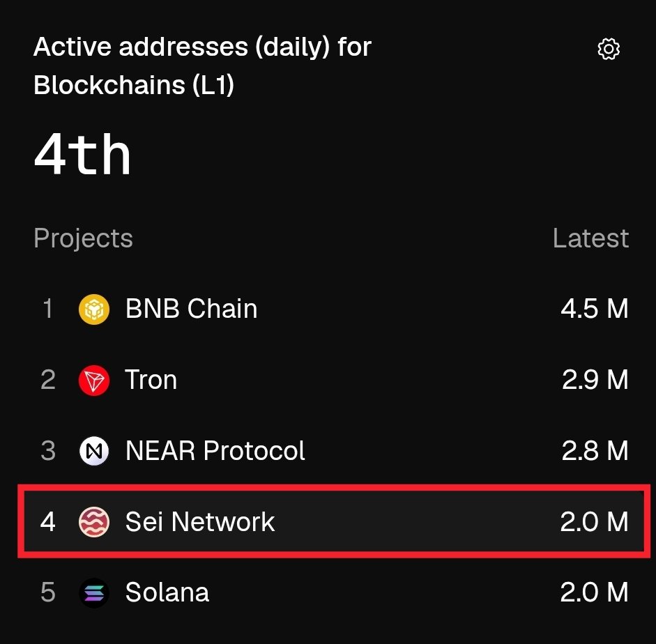Click the Solana logo icon
The image size is (656, 644).
94,593
